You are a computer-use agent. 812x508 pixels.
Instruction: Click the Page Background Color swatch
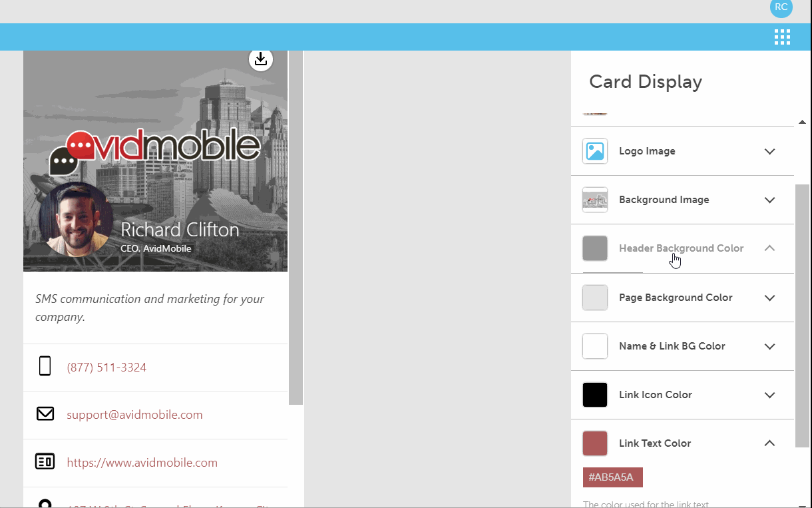(x=595, y=298)
